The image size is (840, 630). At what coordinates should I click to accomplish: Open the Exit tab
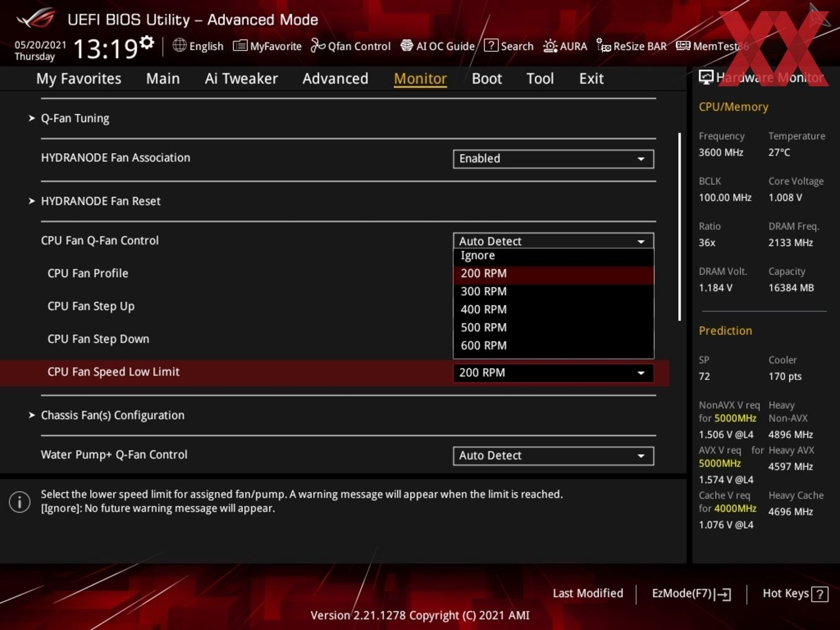click(591, 78)
